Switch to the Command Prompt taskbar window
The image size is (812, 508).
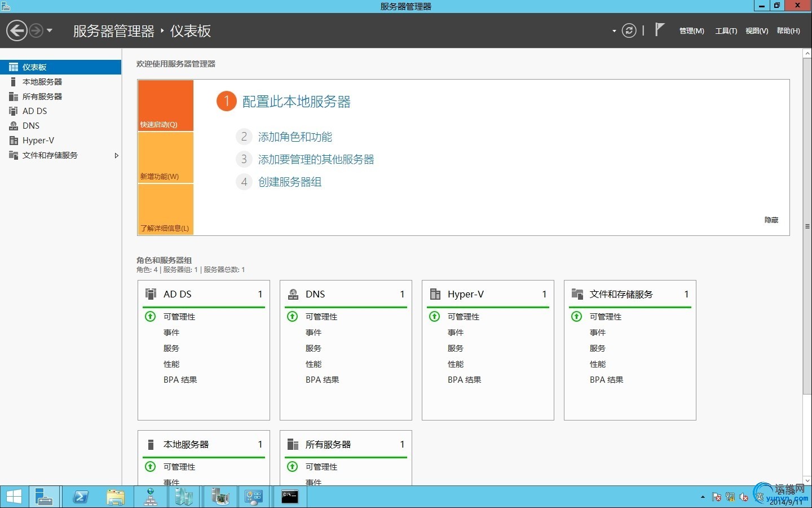pyautogui.click(x=290, y=497)
